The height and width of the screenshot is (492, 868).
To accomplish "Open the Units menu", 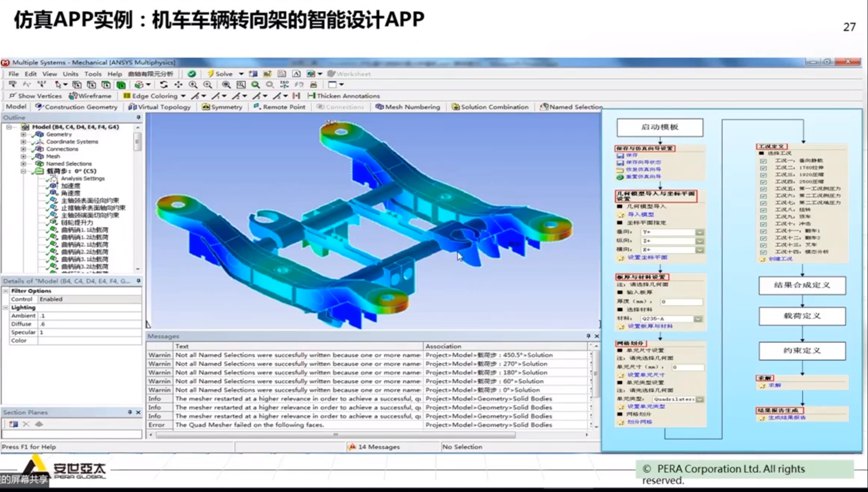I will pyautogui.click(x=71, y=74).
